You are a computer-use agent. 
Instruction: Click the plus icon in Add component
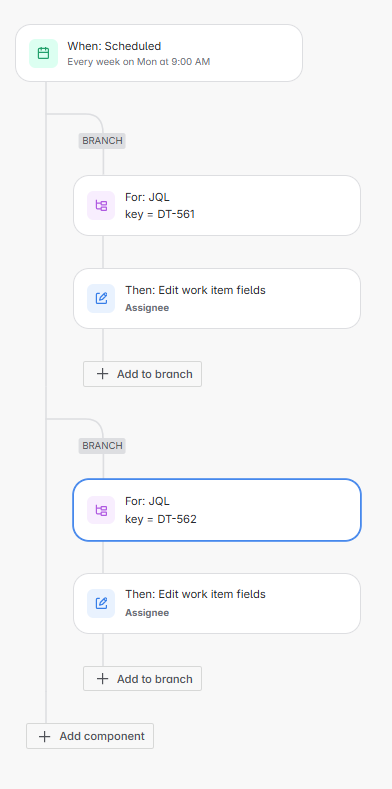click(45, 736)
